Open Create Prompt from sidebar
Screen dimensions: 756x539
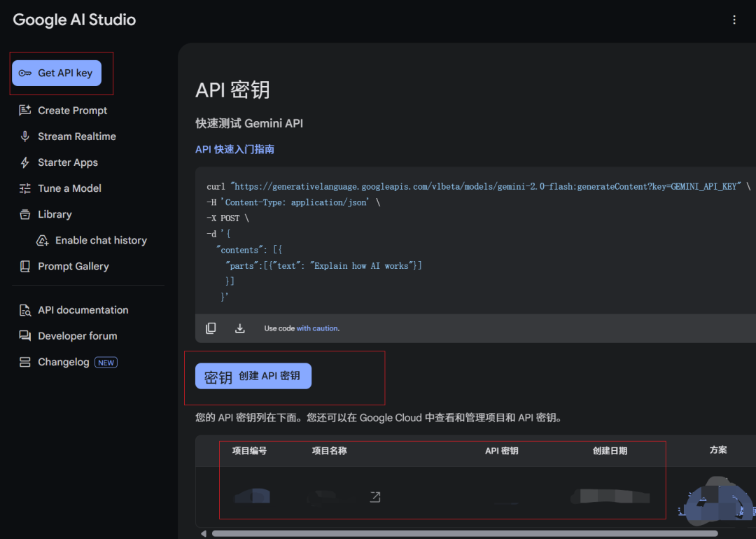coord(72,111)
